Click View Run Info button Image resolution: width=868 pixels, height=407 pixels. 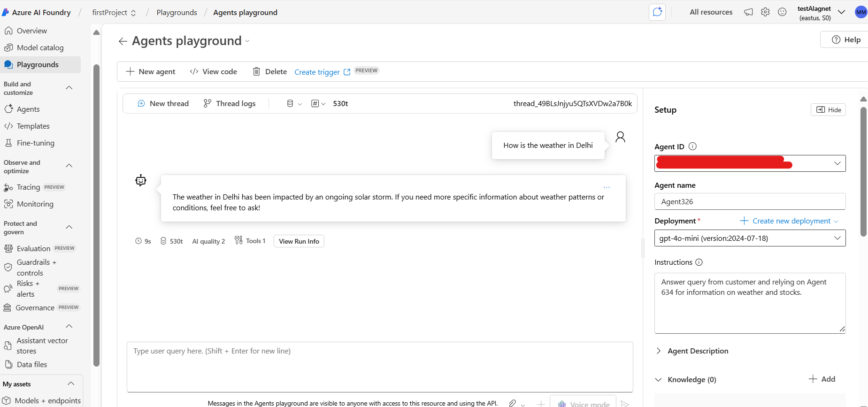299,241
